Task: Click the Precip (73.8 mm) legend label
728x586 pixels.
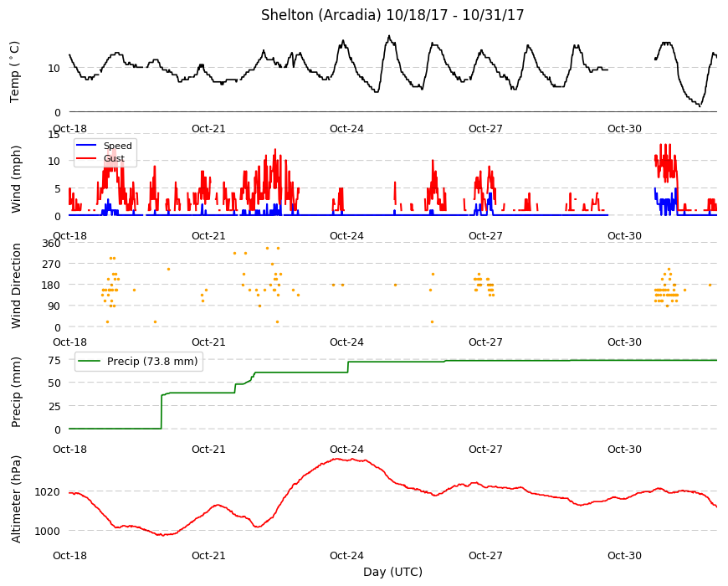Action: click(x=152, y=362)
